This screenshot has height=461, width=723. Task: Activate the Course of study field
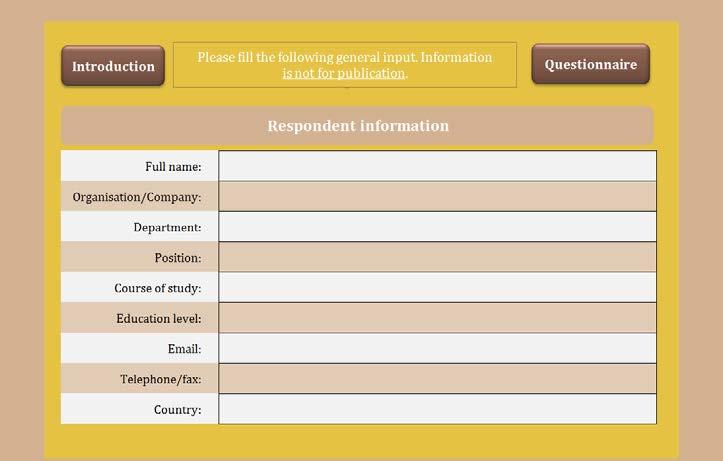438,288
